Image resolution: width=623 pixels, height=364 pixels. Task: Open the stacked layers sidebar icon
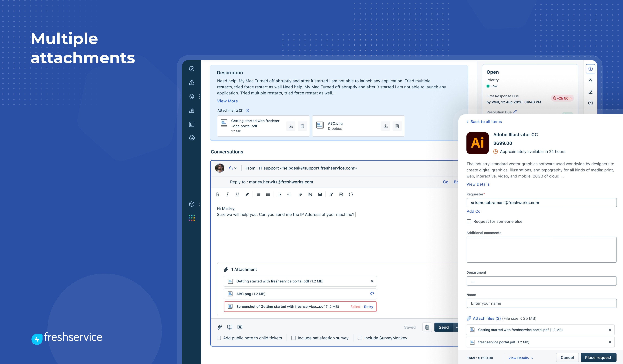192,96
